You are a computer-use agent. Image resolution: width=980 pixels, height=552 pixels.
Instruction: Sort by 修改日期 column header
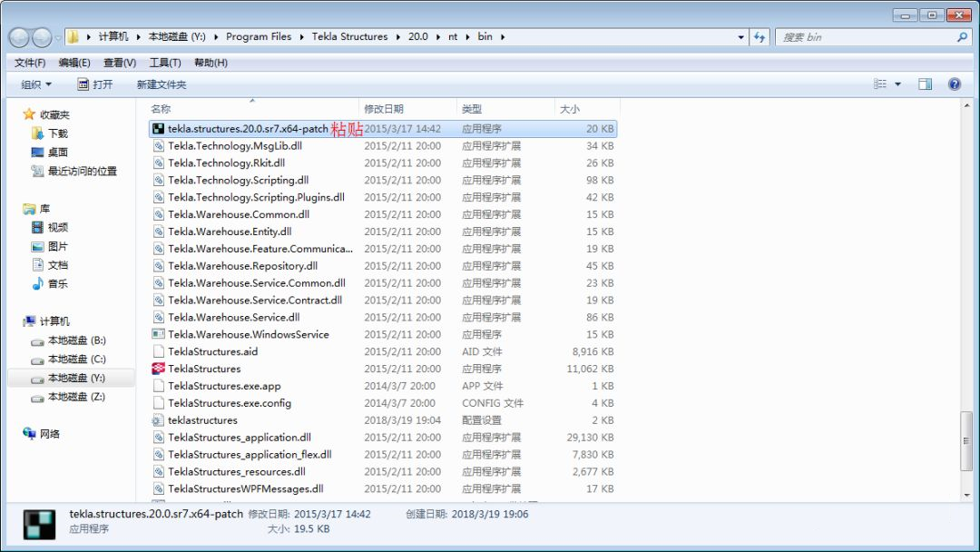pyautogui.click(x=408, y=109)
